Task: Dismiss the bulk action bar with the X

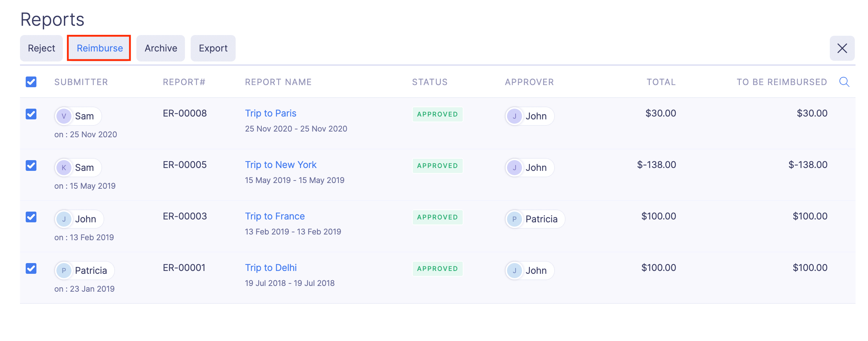Action: tap(842, 48)
